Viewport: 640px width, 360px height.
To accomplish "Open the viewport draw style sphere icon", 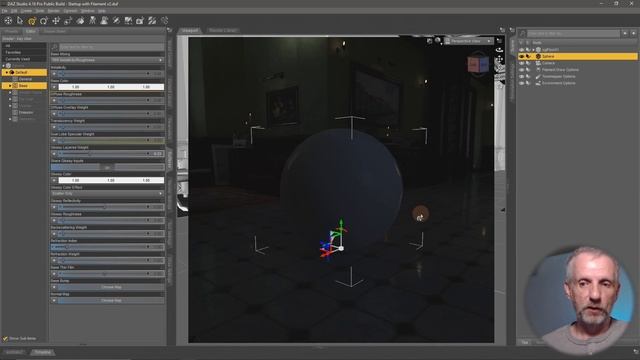I will [438, 41].
